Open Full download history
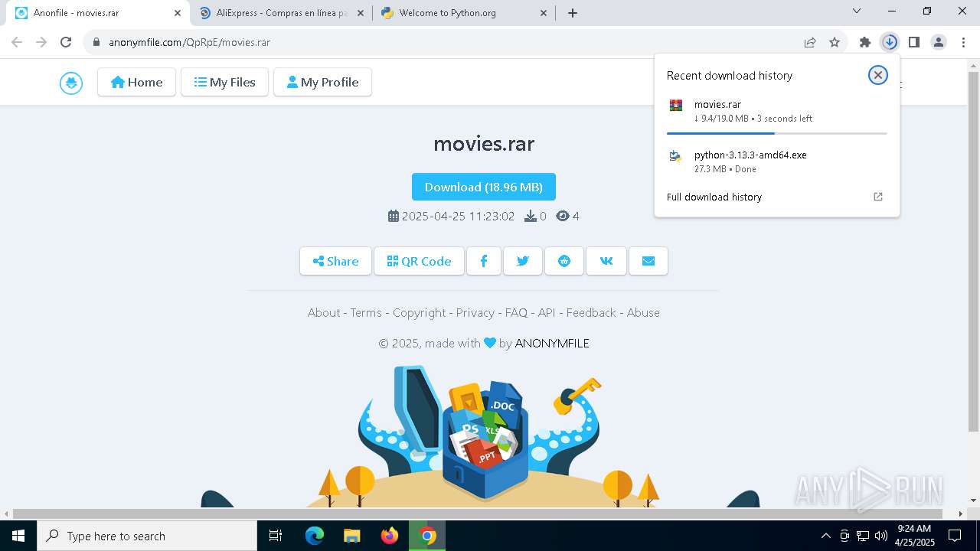This screenshot has height=551, width=980. point(714,197)
